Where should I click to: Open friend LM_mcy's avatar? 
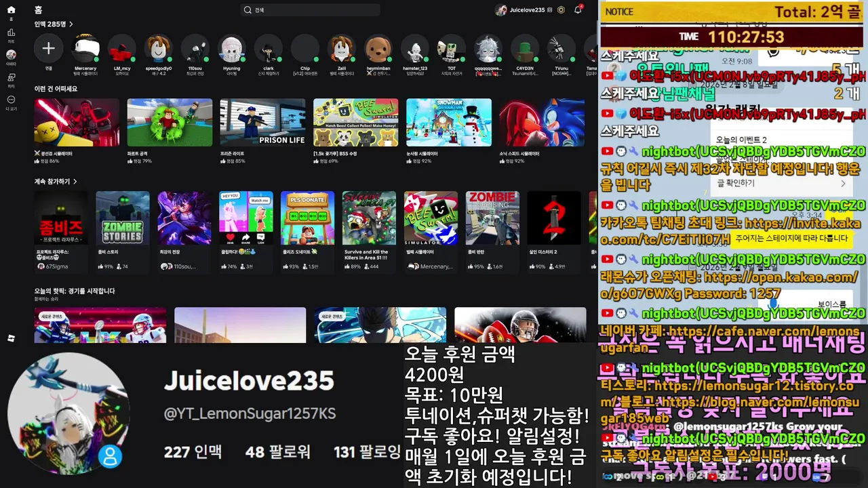click(122, 49)
